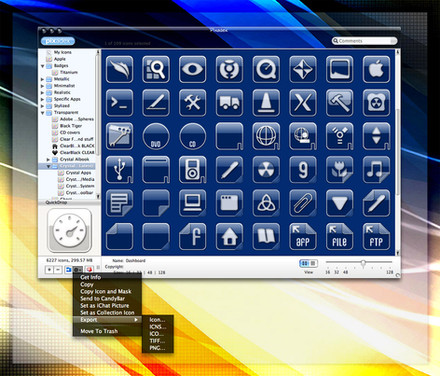The width and height of the screenshot is (440, 376).
Task: Choose Copy Icon and Mask
Action: [x=106, y=291]
